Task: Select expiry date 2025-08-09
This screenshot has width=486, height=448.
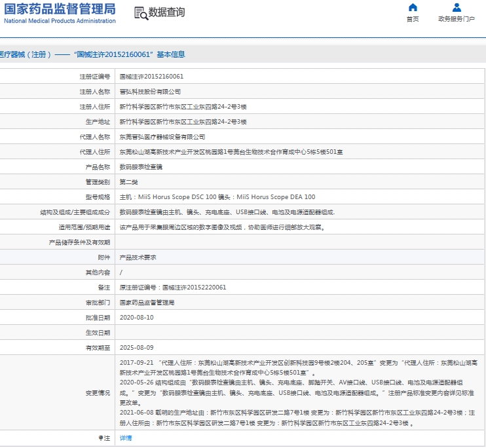Action: (x=137, y=348)
